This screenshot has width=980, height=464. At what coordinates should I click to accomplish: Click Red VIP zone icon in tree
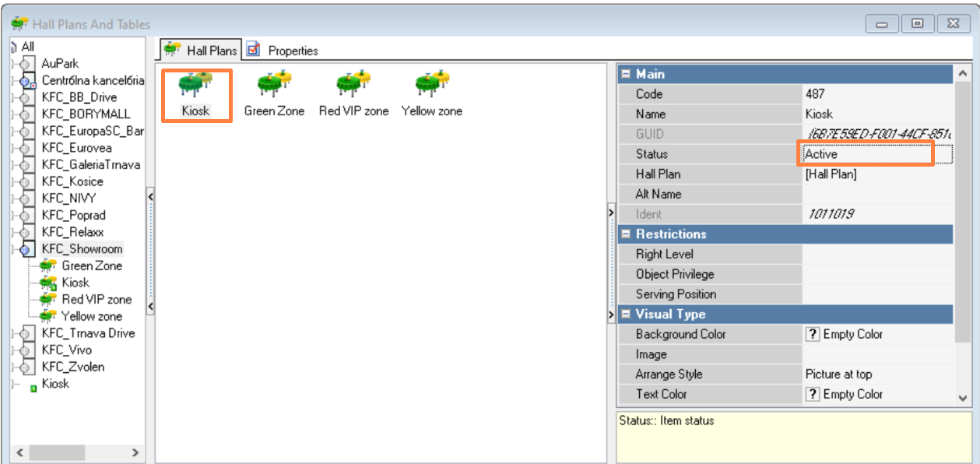tap(48, 300)
